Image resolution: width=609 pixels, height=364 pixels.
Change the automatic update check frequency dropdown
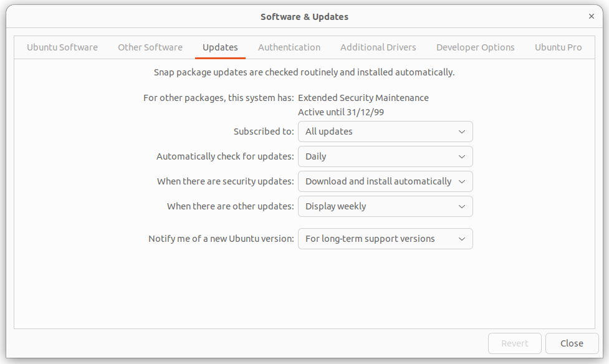pos(385,156)
